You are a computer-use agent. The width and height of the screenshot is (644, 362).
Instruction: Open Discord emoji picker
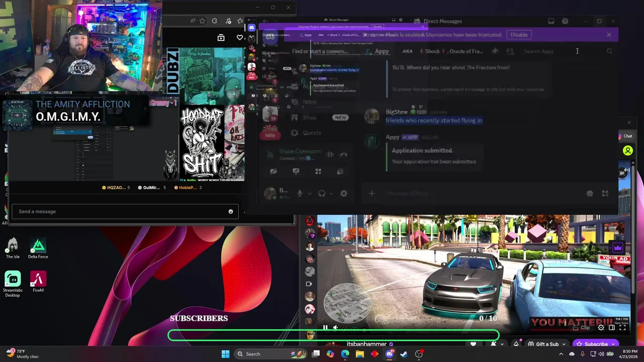tap(590, 193)
